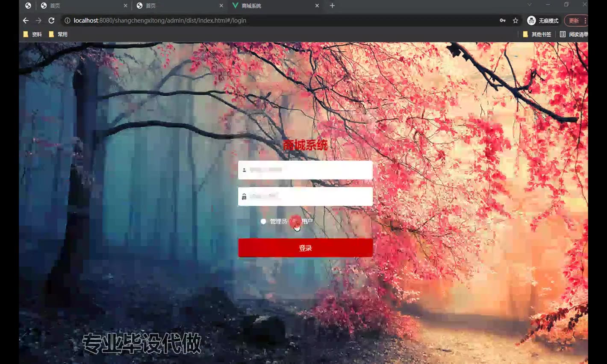Image resolution: width=607 pixels, height=364 pixels.
Task: Open a new tab with plus icon
Action: pyautogui.click(x=332, y=6)
